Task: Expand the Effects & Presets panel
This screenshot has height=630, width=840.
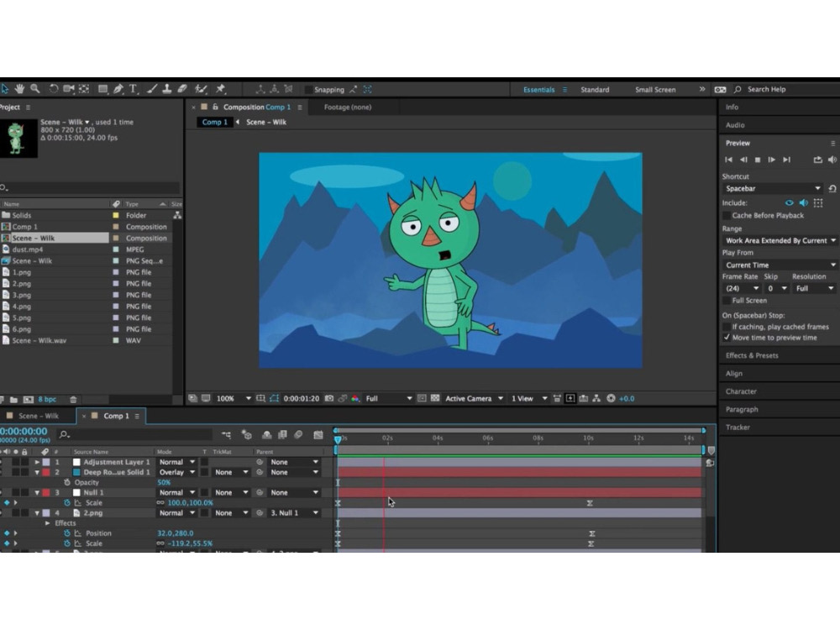Action: click(x=752, y=355)
